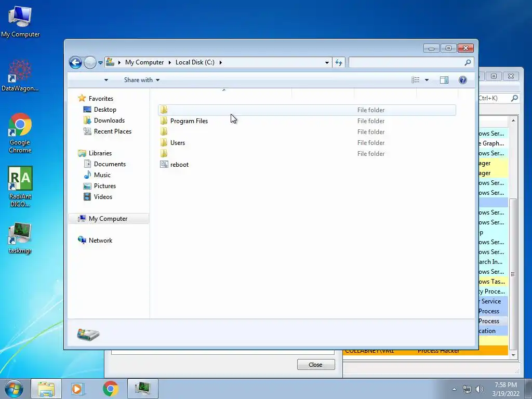Launch Google Chrome from desktop shortcut

tap(20, 132)
